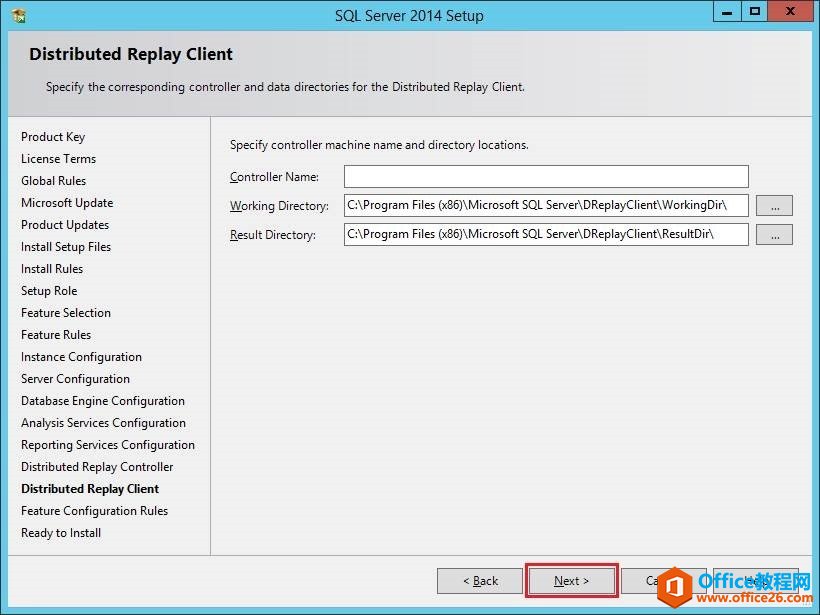Click Feature Rules in the step list
820x615 pixels.
click(56, 335)
